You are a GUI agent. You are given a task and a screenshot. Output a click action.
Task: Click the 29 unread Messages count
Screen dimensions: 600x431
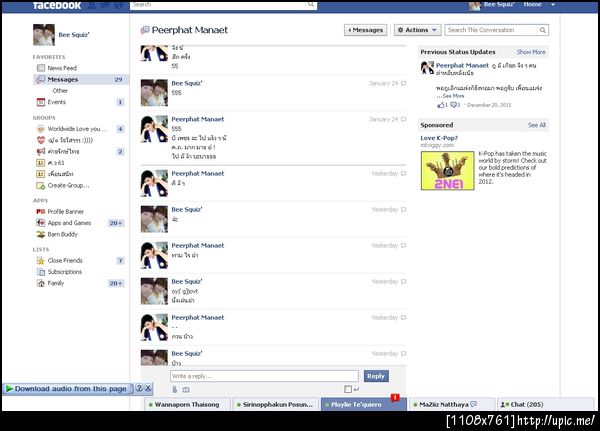coord(118,80)
